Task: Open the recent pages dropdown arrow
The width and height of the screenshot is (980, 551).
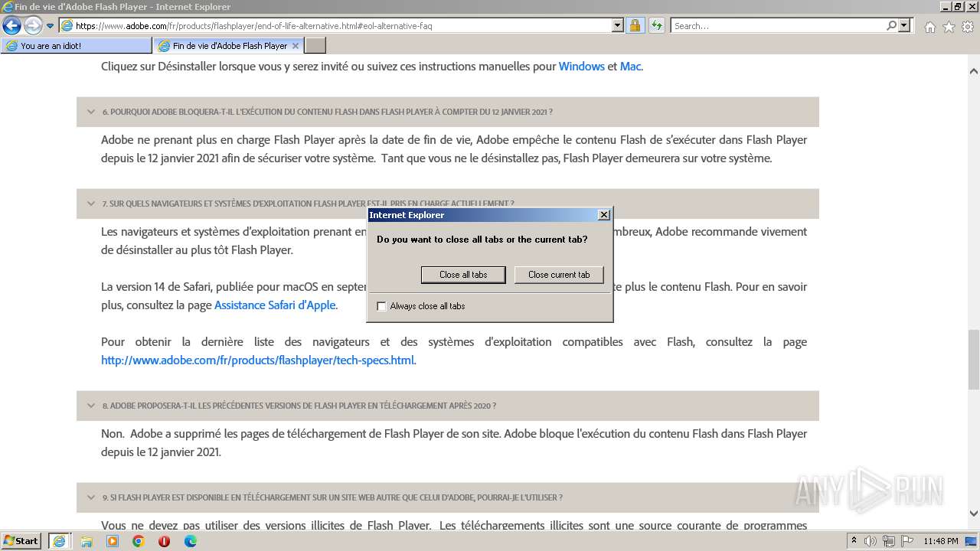Action: [50, 26]
